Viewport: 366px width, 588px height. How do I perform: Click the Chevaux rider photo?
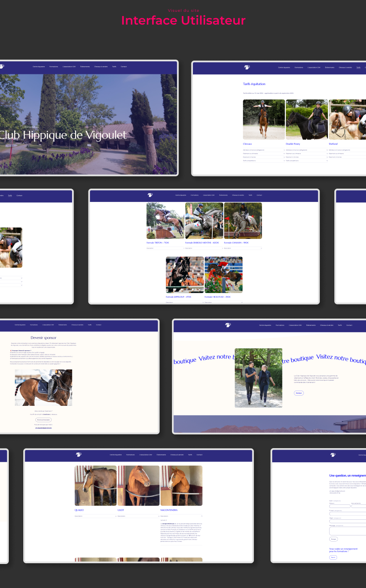pos(264,120)
